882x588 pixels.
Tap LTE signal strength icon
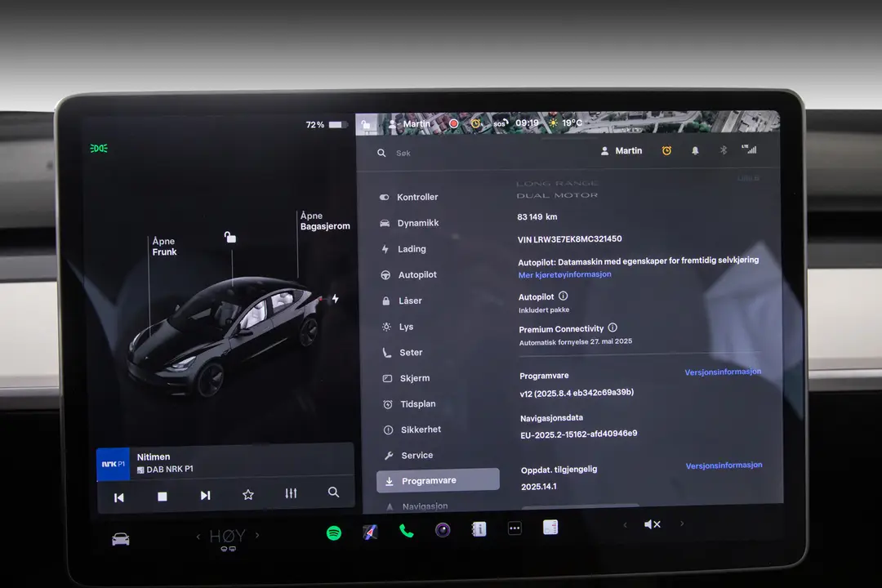click(749, 149)
